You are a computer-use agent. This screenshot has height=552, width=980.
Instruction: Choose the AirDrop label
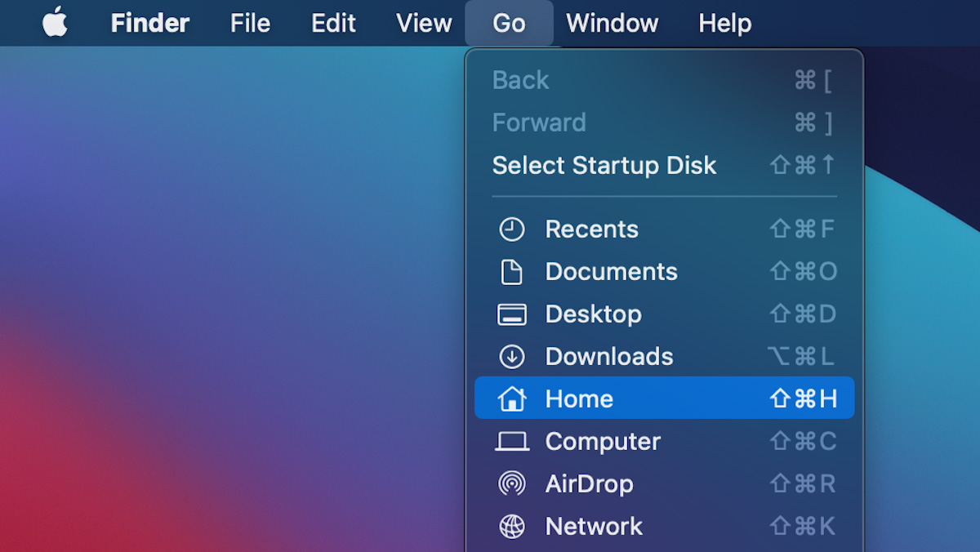tap(589, 484)
